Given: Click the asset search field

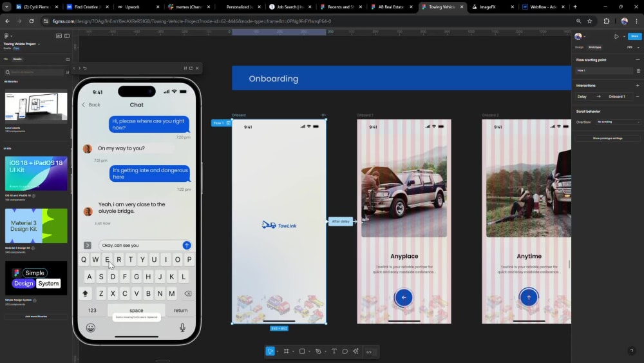Looking at the screenshot, I should coord(35,72).
